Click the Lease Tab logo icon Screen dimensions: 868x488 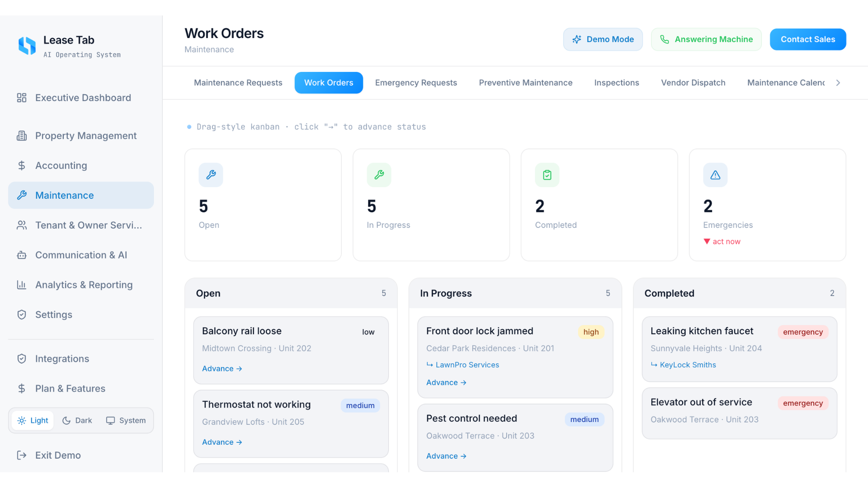(27, 46)
